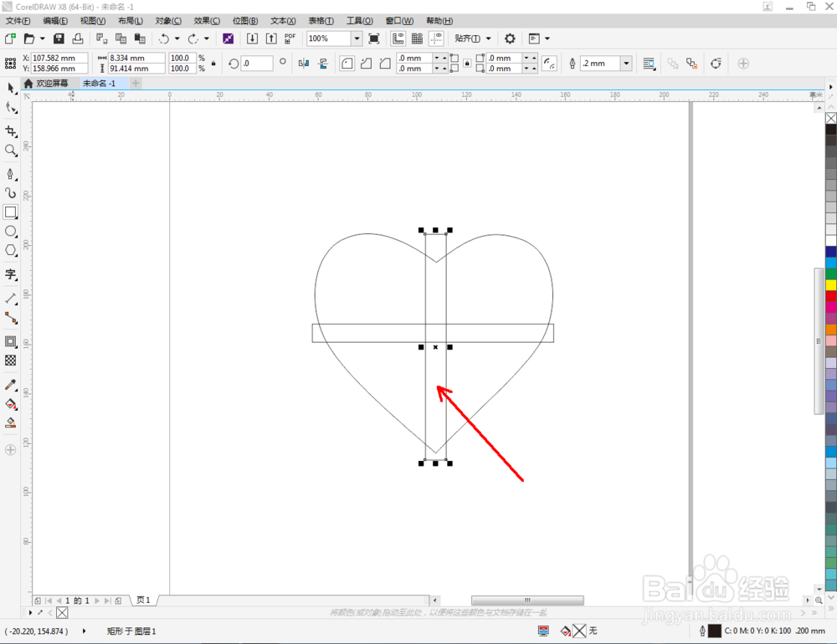This screenshot has height=644, width=837.
Task: Open the zoom level dropdown
Action: click(x=357, y=38)
